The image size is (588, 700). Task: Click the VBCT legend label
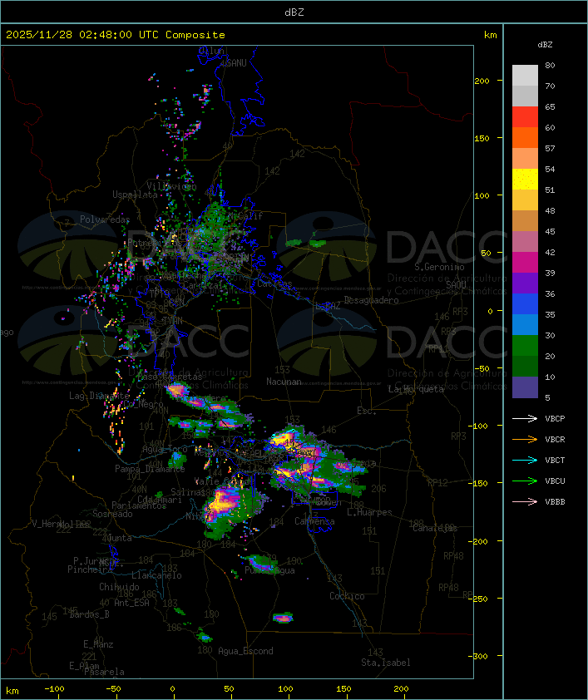555,461
